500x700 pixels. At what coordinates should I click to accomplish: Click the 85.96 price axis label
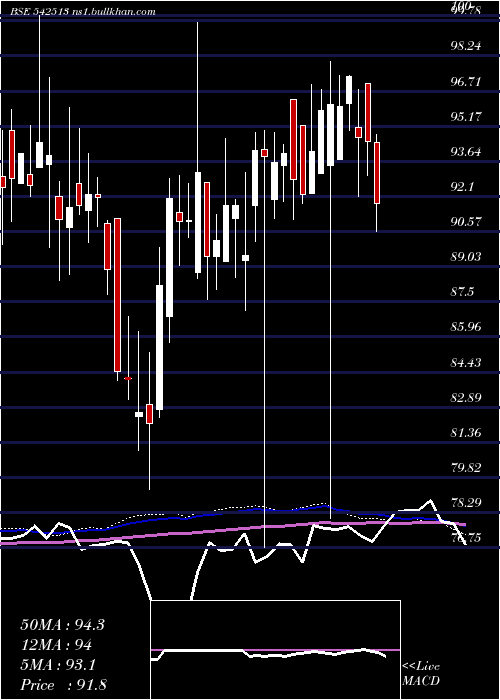click(467, 327)
